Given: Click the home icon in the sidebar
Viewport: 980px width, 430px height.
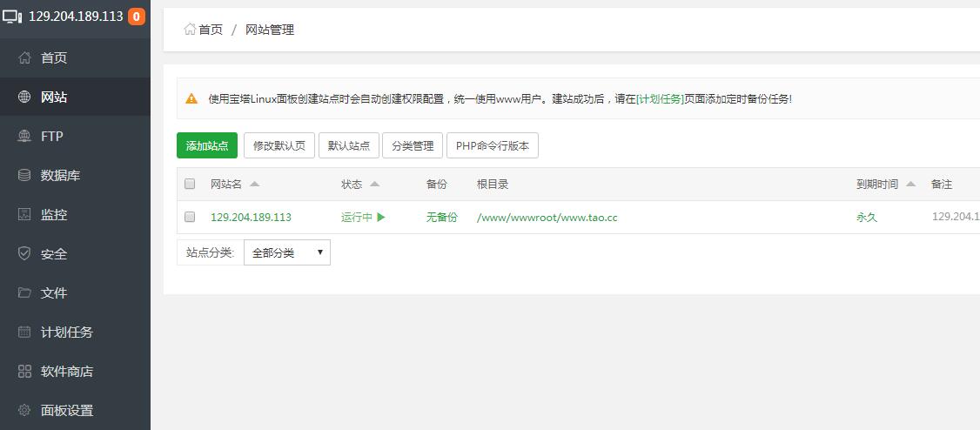Looking at the screenshot, I should coord(24,58).
